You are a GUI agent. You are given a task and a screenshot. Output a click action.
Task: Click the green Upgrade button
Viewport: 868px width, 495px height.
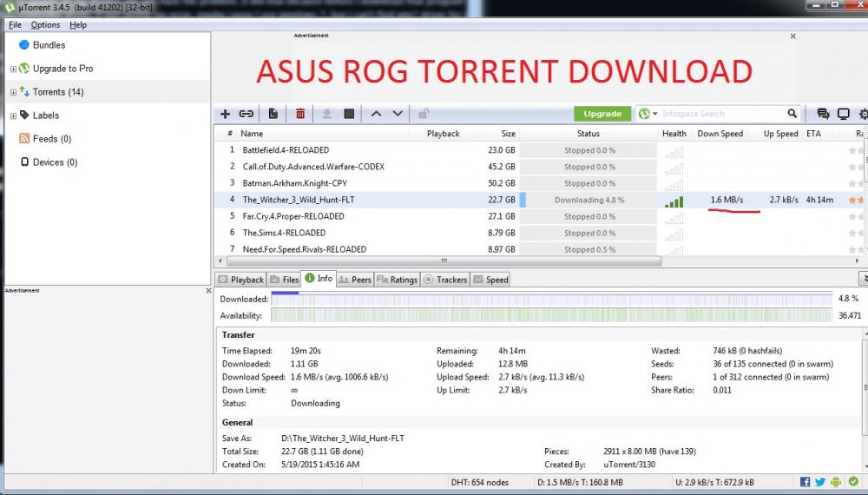(x=602, y=114)
